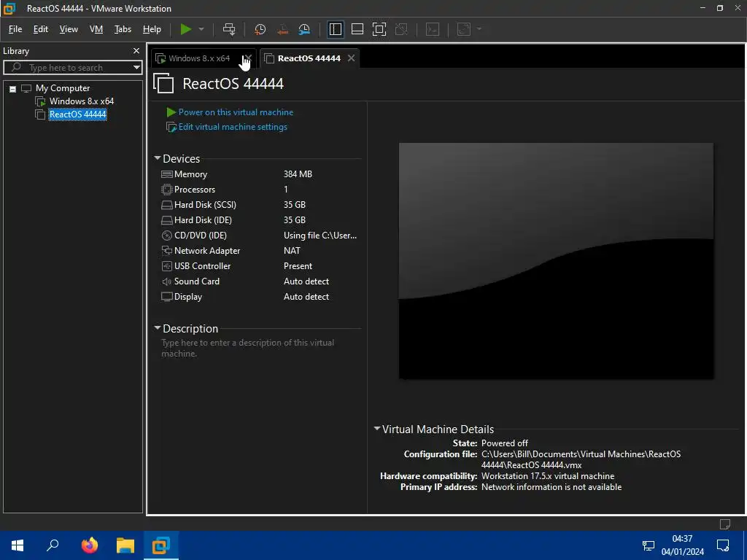Close the Library panel
Viewport: 747px width, 560px height.
[136, 50]
